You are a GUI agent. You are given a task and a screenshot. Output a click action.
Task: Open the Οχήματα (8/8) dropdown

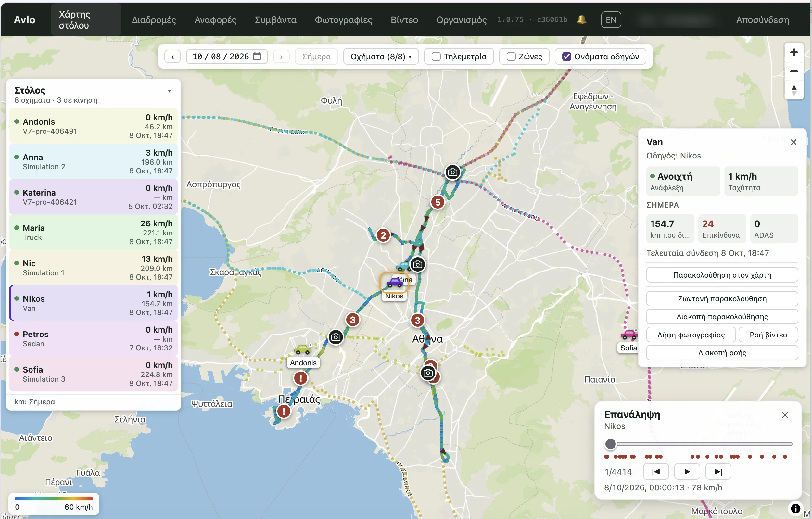tap(381, 56)
